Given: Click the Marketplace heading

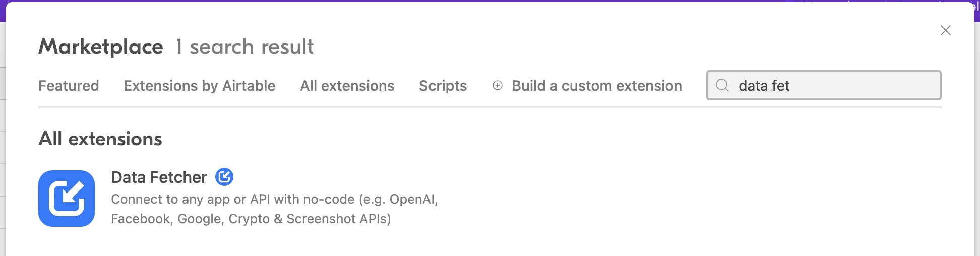Looking at the screenshot, I should click(101, 47).
